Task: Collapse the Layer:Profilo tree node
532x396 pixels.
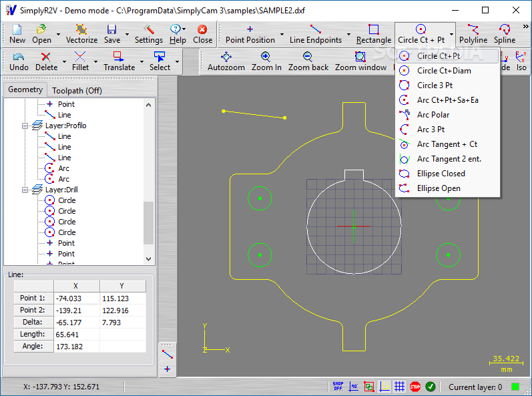Action: click(25, 126)
